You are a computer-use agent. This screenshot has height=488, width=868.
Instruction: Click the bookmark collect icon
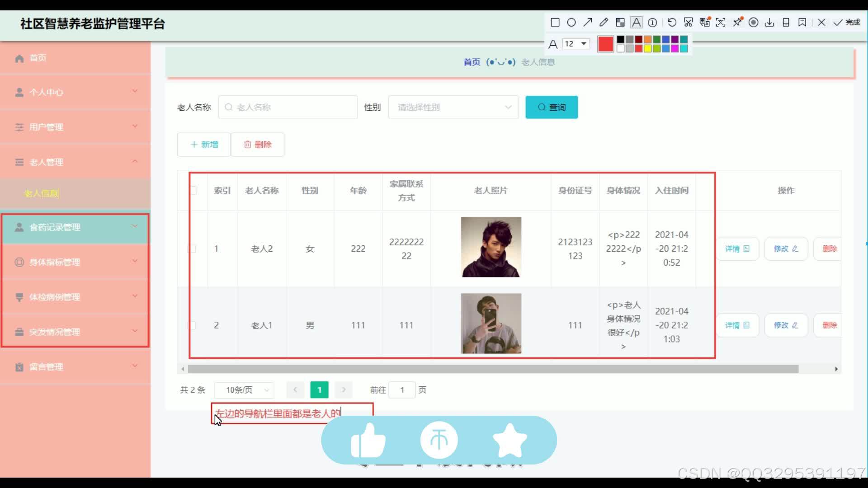coord(802,22)
